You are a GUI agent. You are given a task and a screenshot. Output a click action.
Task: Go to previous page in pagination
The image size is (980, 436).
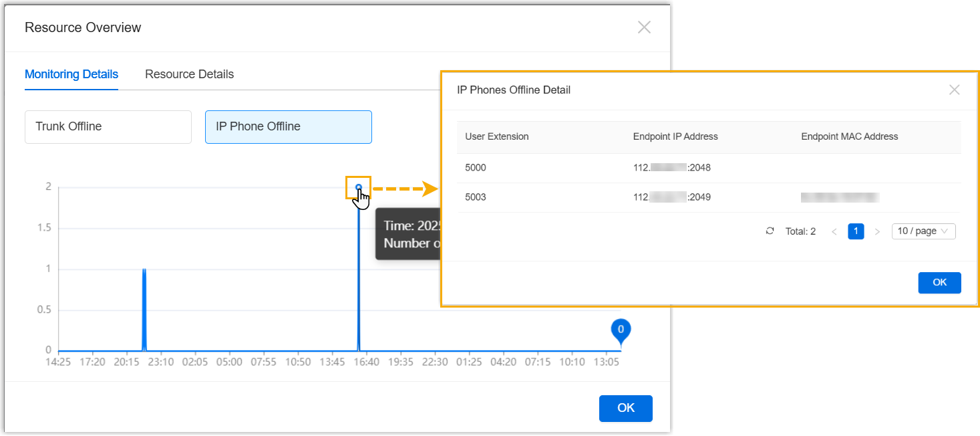834,231
